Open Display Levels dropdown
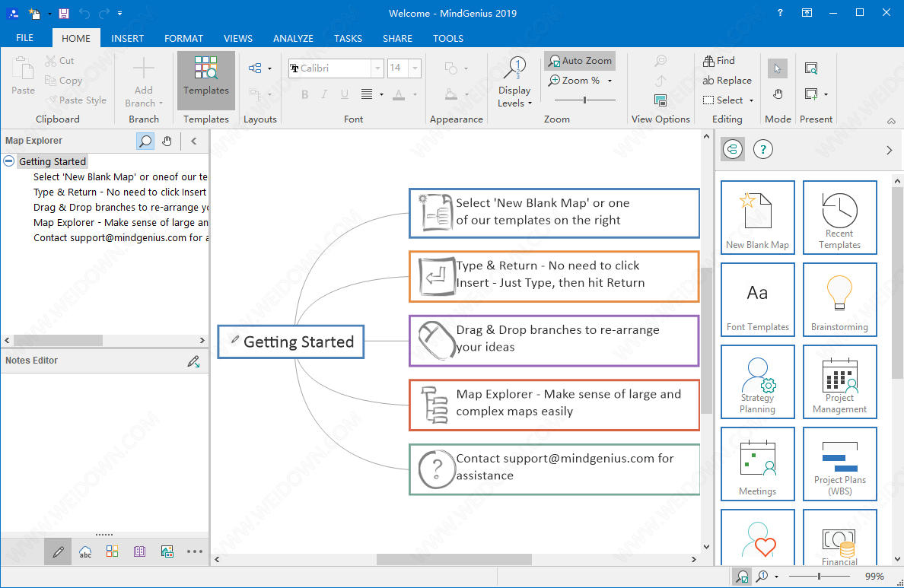Image resolution: width=904 pixels, height=588 pixels. pyautogui.click(x=514, y=82)
